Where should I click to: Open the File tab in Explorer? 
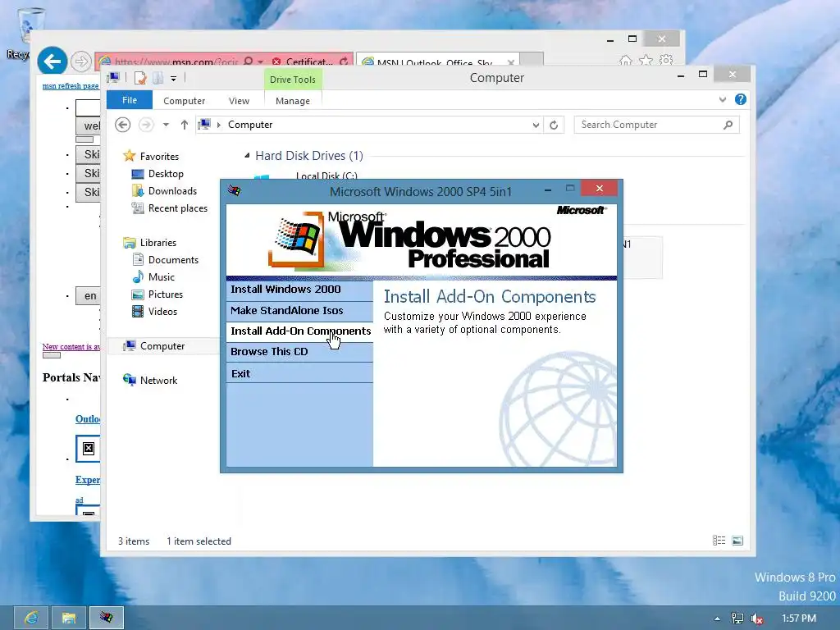pyautogui.click(x=130, y=100)
